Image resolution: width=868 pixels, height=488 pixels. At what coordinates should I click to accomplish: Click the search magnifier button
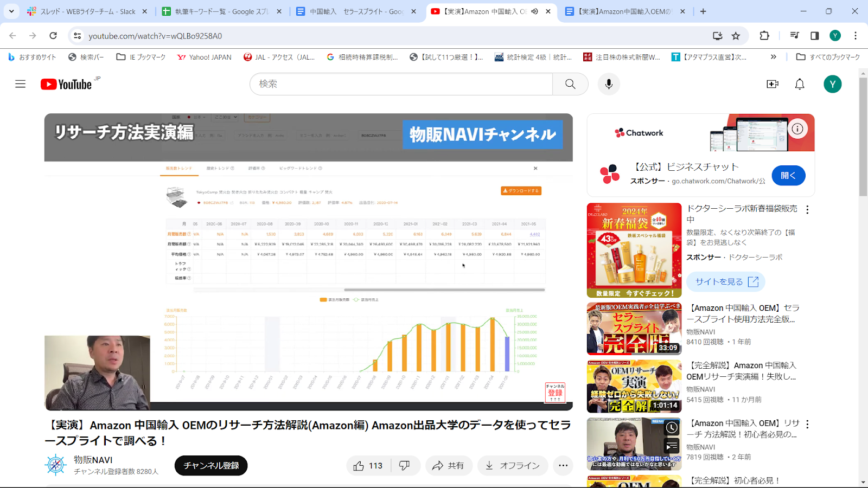coord(570,84)
